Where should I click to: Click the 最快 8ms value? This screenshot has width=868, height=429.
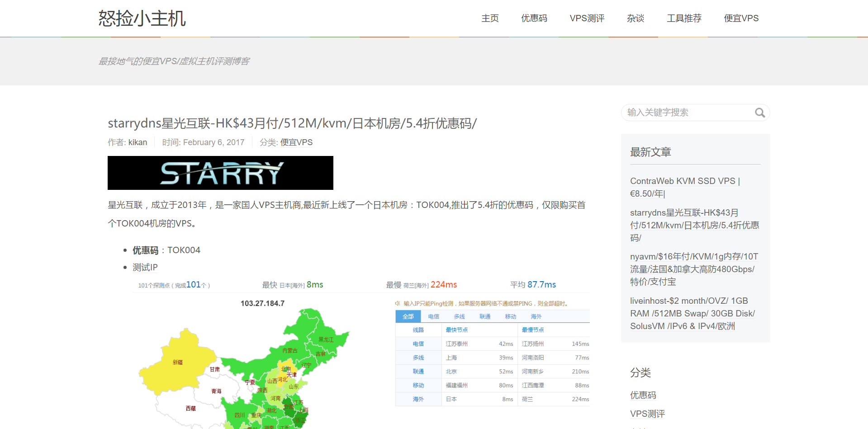[x=293, y=285]
